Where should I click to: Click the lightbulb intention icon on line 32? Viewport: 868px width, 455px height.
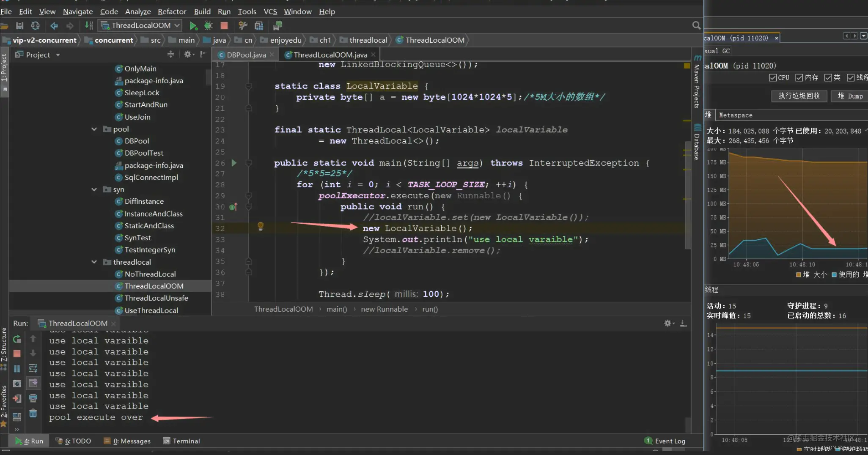261,227
